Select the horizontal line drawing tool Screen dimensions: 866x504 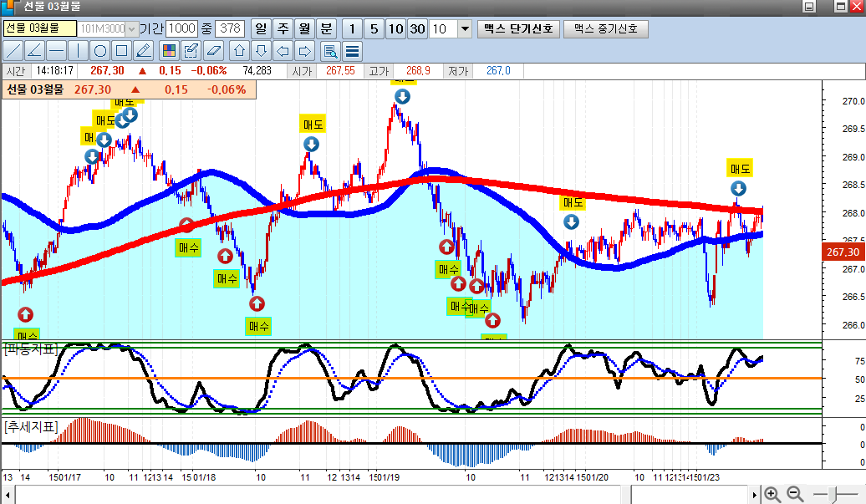click(56, 51)
